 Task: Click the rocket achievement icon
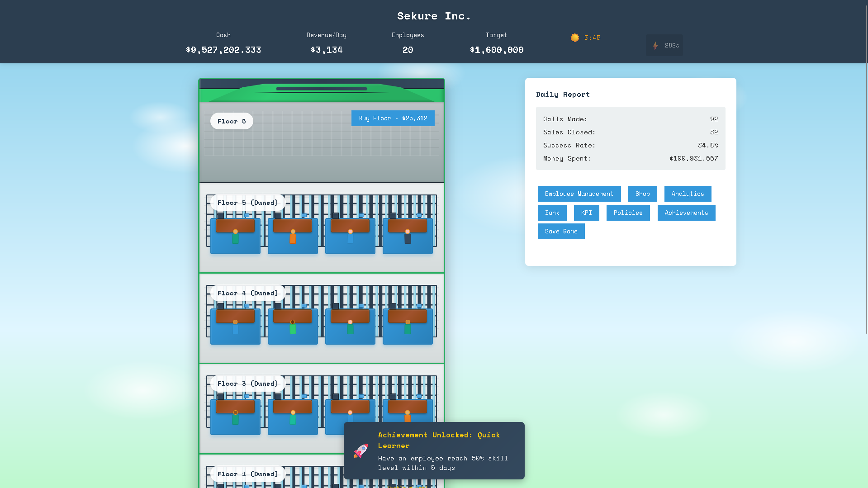click(x=360, y=450)
